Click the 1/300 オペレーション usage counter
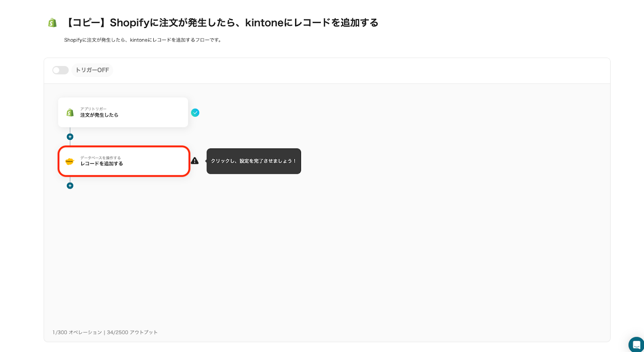The image size is (644, 352). point(77,332)
